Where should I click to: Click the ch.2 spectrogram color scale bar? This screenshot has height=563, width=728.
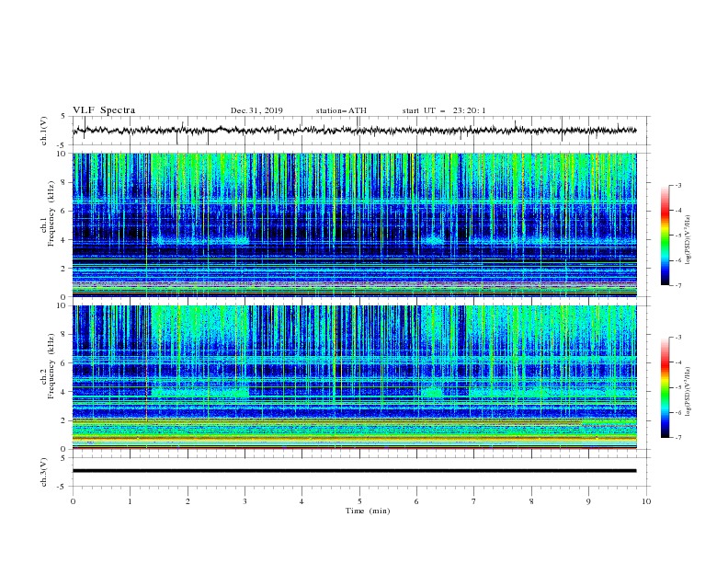665,387
